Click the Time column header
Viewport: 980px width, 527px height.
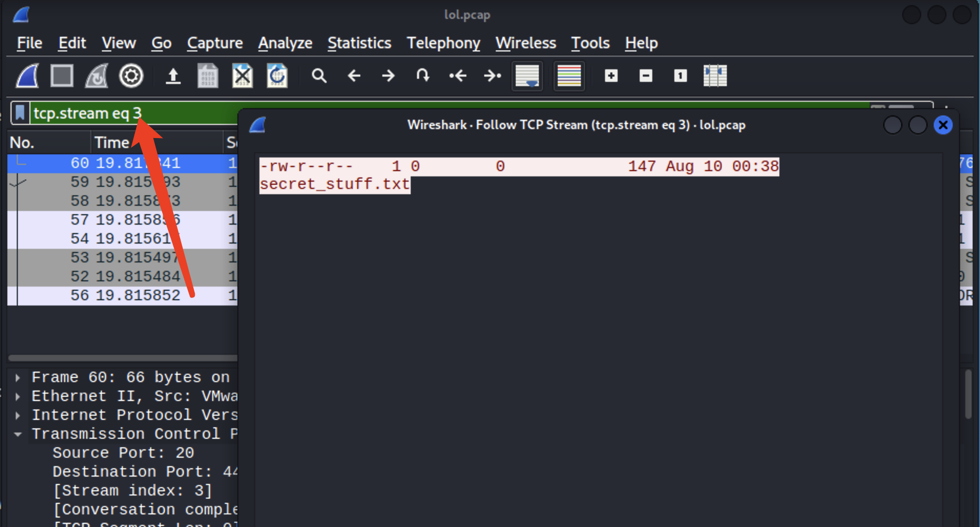coord(111,142)
